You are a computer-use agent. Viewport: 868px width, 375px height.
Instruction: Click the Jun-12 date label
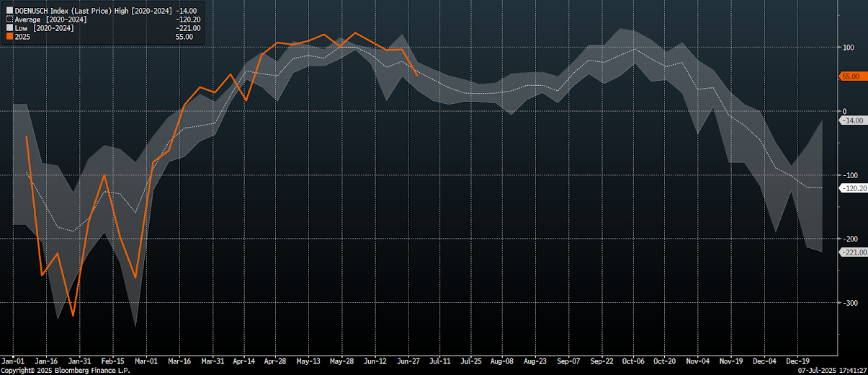[x=375, y=361]
